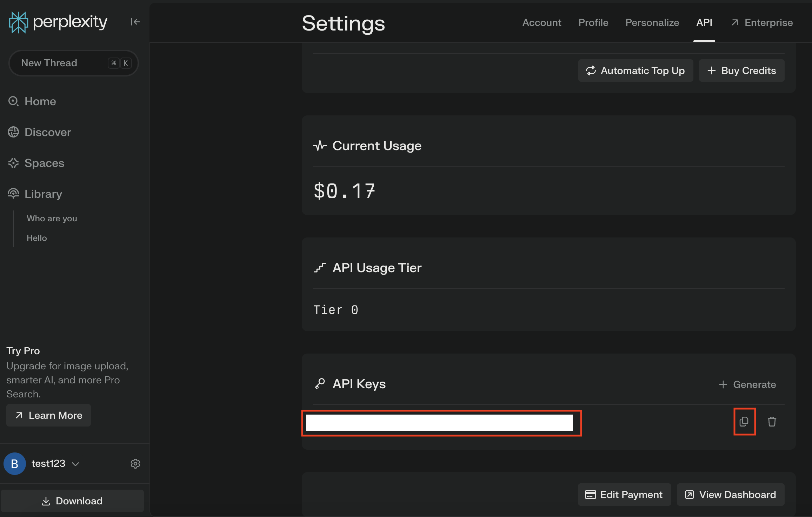Open the Personalize tab
812x517 pixels.
point(652,22)
